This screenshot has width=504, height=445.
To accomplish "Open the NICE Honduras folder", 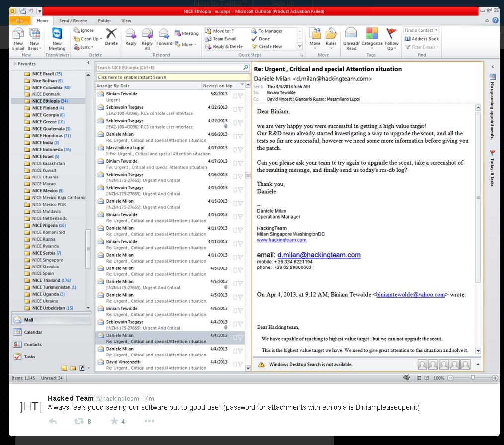I will click(x=51, y=136).
